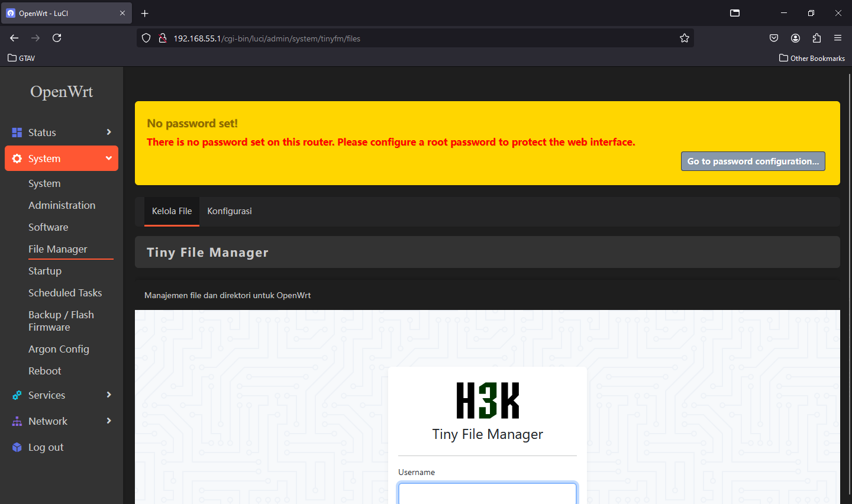Screen dimensions: 852x504
Task: Open the browser hamburger menu
Action: click(x=838, y=38)
